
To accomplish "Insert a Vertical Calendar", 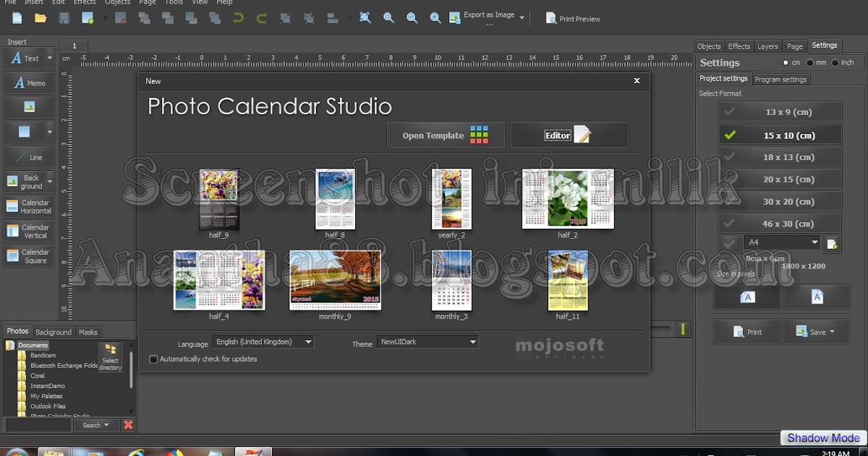I will pyautogui.click(x=28, y=232).
